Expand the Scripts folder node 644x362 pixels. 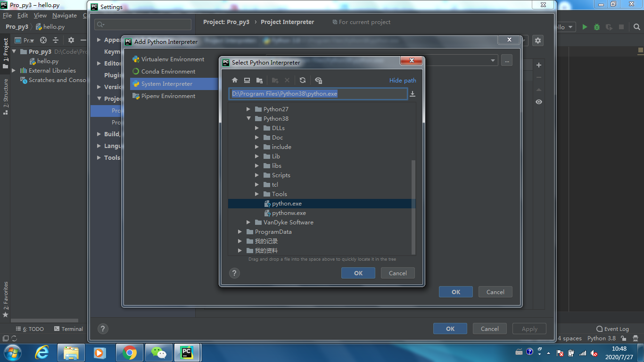coord(257,175)
